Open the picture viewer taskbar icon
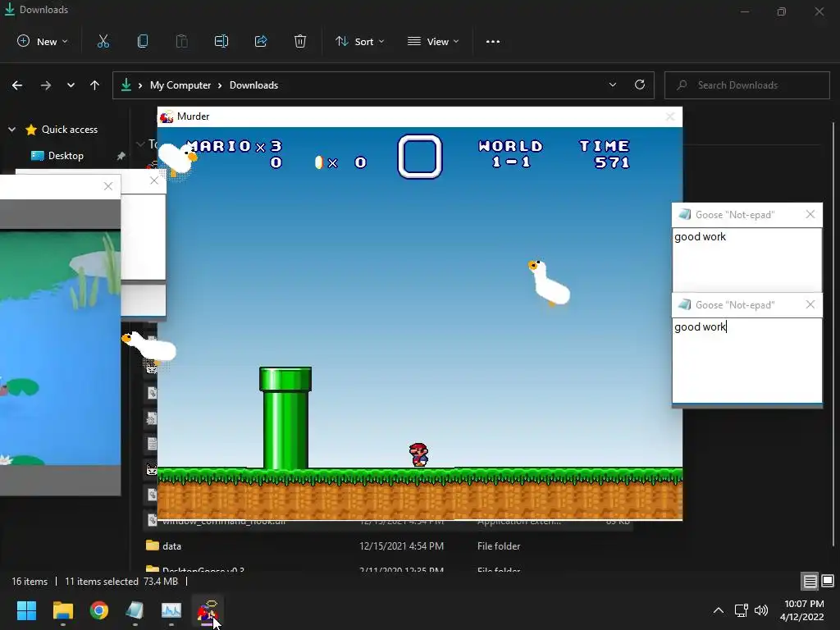The image size is (840, 630). 171,610
